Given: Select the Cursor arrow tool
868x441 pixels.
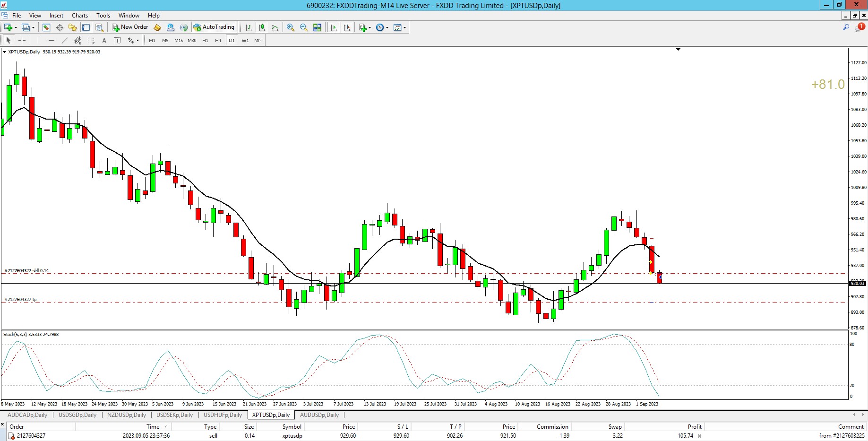Looking at the screenshot, I should (x=8, y=40).
